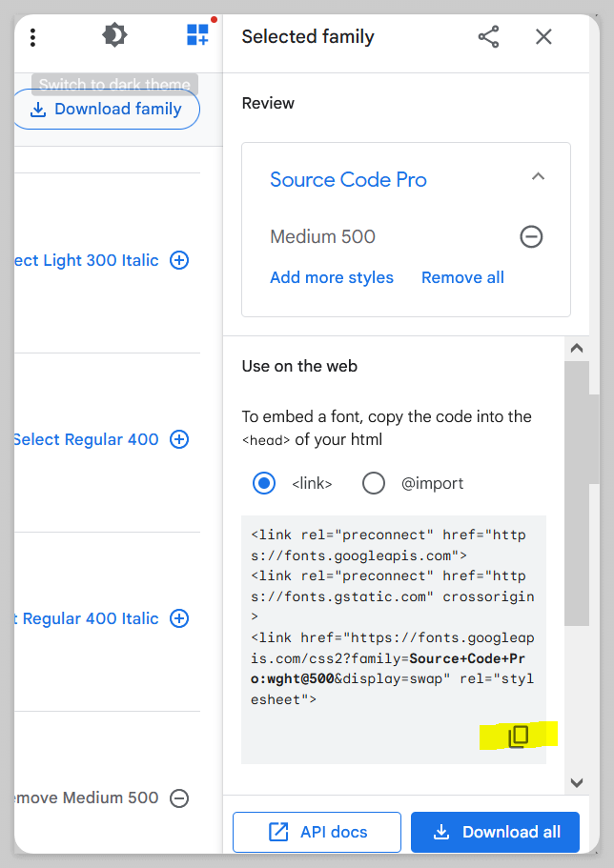Screen dimensions: 614x868
Task: Click the panel scrollbar thumb
Action: pos(577,494)
